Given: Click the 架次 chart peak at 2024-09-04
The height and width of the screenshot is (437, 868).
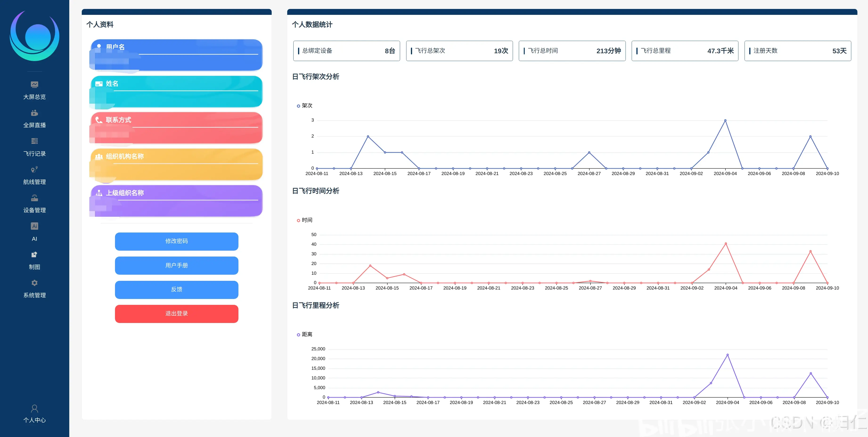Looking at the screenshot, I should coord(725,120).
